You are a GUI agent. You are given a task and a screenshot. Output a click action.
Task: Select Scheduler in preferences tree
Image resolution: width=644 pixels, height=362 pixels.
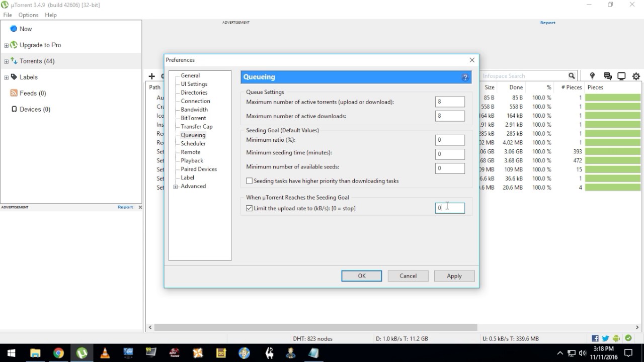[193, 144]
